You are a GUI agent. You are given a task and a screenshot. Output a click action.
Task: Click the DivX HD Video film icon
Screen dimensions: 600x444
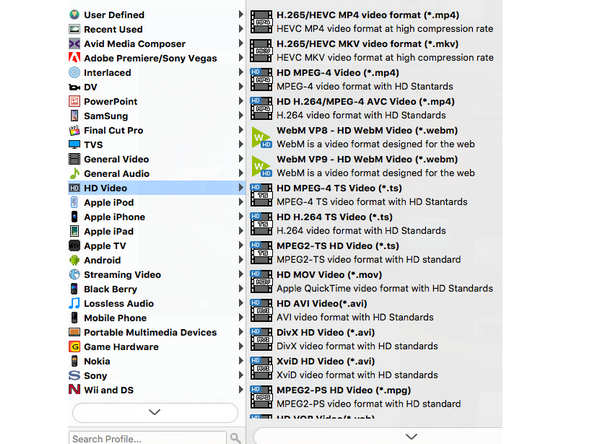tap(261, 339)
